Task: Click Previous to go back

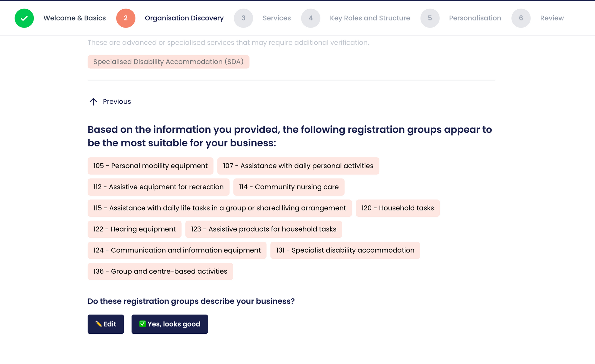Action: 117,102
